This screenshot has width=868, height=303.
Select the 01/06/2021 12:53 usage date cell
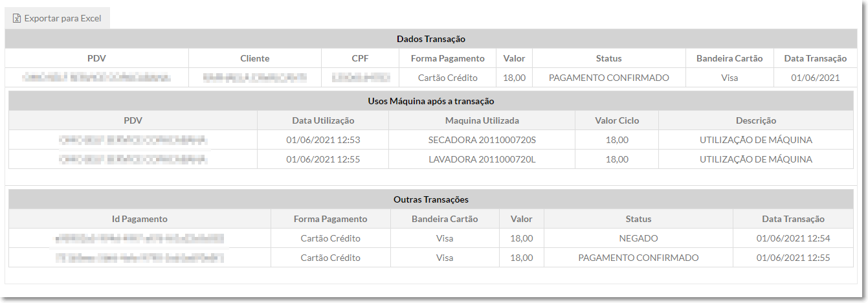point(323,140)
